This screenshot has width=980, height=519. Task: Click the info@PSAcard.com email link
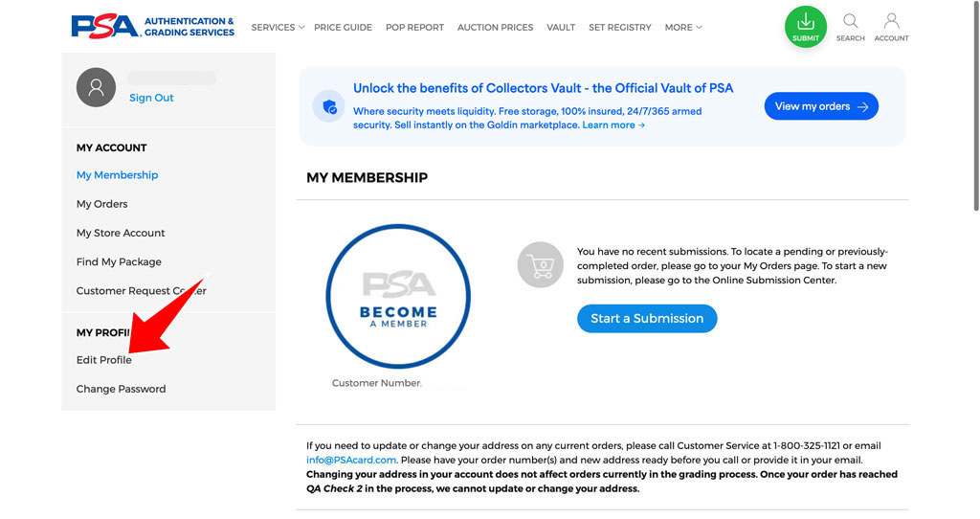point(350,461)
